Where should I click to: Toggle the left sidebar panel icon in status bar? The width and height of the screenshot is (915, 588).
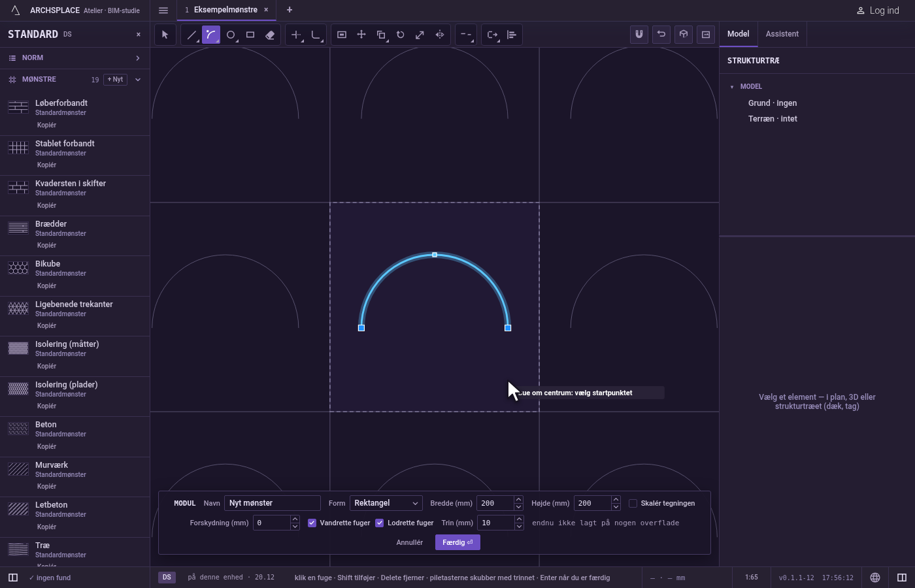point(13,578)
